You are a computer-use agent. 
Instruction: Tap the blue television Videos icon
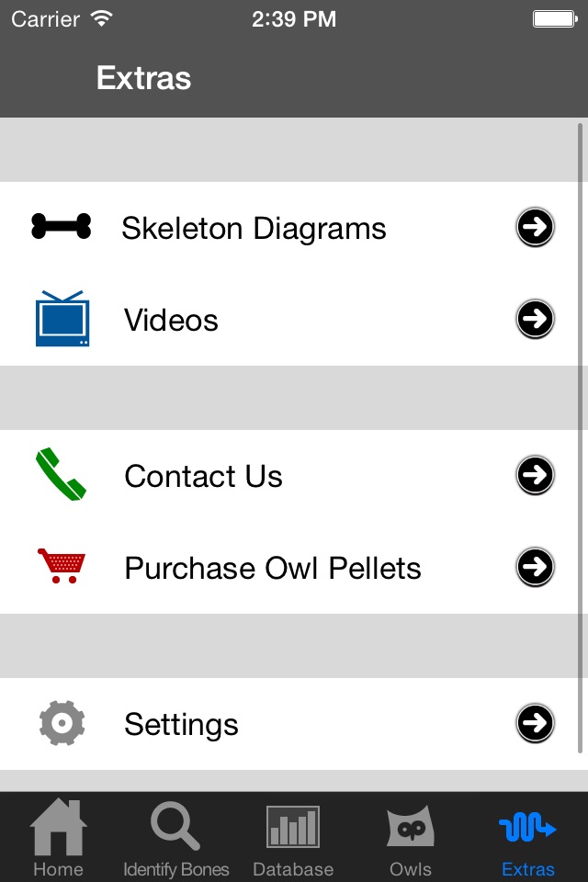click(62, 319)
